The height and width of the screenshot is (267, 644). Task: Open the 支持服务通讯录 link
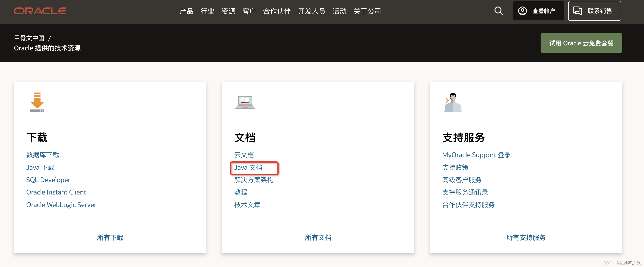click(465, 192)
